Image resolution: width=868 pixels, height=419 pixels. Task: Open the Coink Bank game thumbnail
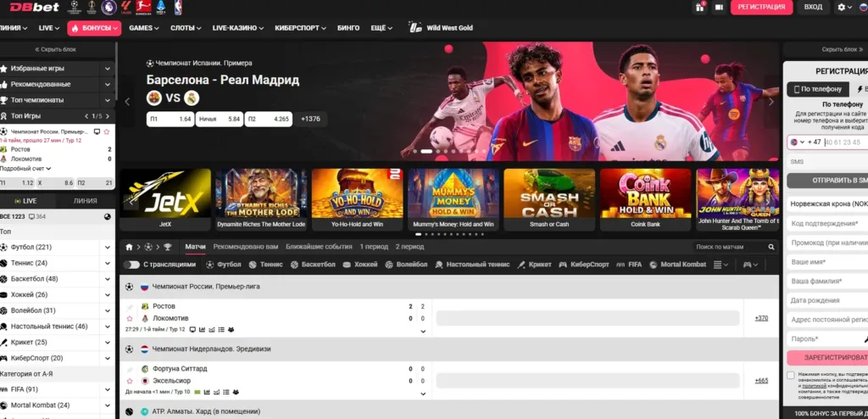645,199
